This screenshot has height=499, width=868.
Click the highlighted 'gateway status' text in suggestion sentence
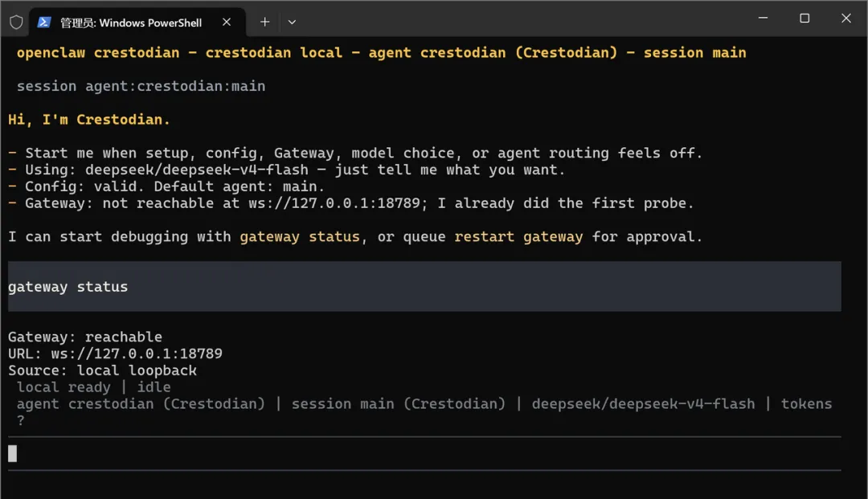tap(300, 237)
